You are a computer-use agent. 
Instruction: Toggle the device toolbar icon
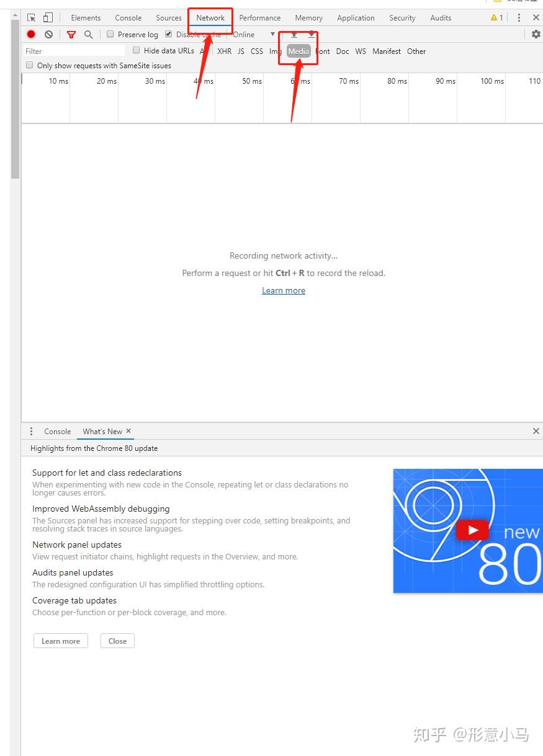click(48, 18)
